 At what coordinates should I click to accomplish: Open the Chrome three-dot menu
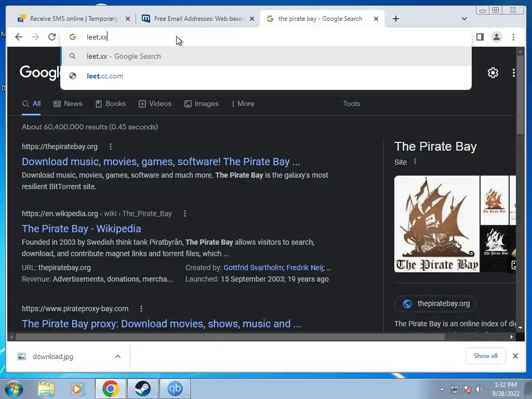pyautogui.click(x=513, y=37)
